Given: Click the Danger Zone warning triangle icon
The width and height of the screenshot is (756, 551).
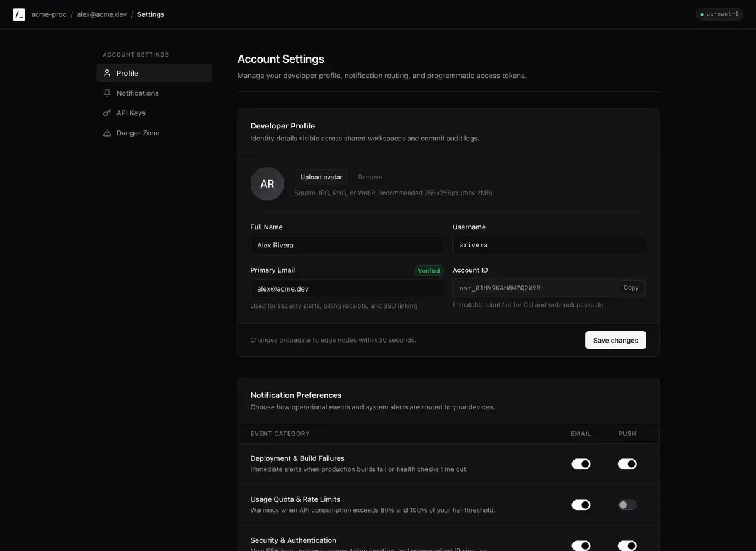Looking at the screenshot, I should pos(107,133).
